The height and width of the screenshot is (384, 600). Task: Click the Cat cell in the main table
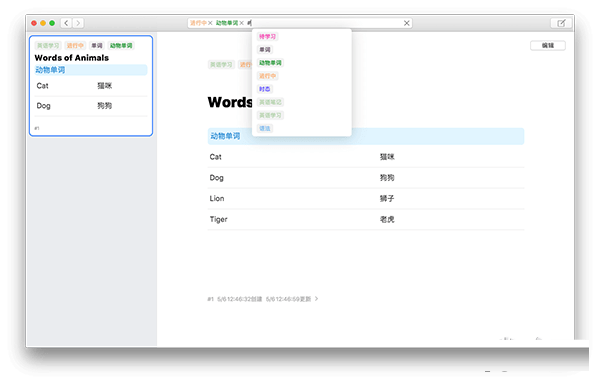pos(215,157)
